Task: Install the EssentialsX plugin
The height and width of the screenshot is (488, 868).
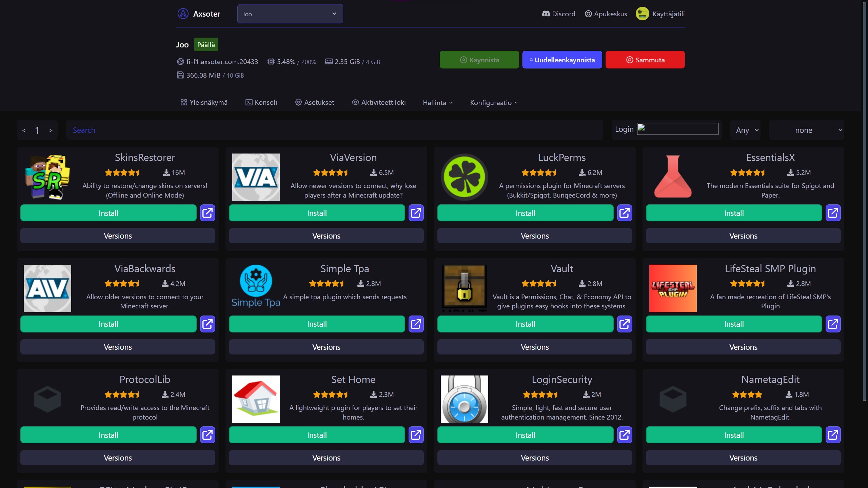Action: (734, 213)
